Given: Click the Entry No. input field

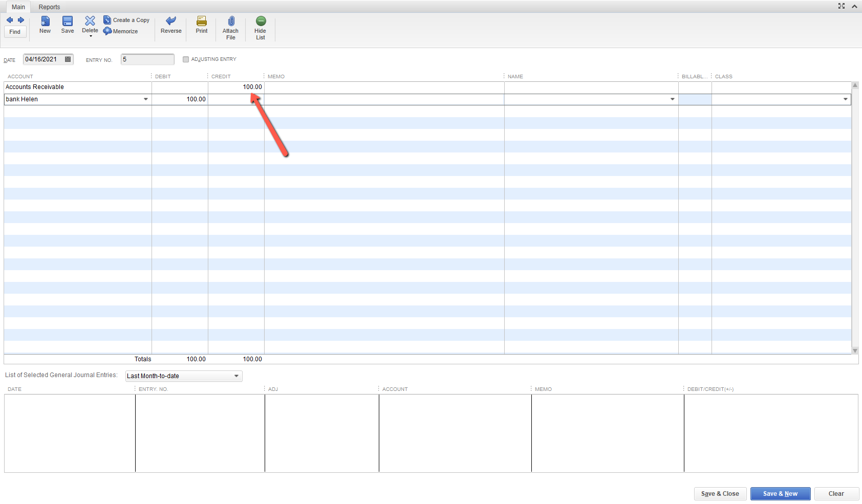Looking at the screenshot, I should 147,59.
